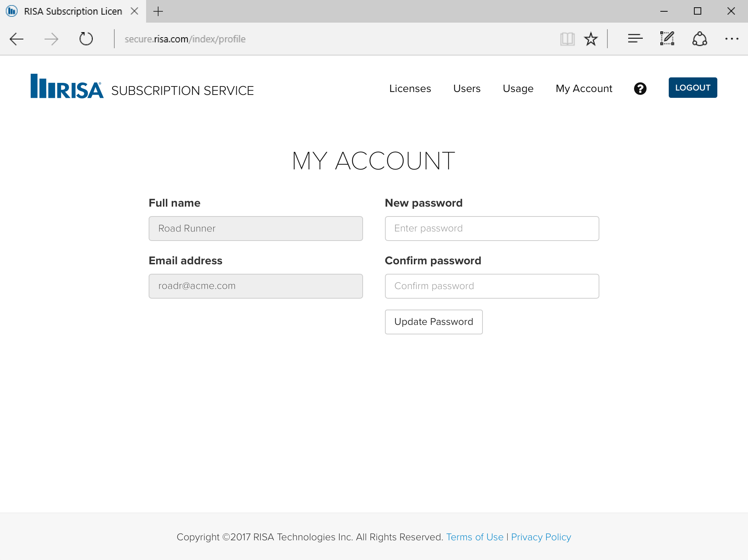Refresh the page with reload icon
Image resolution: width=748 pixels, height=560 pixels.
(x=86, y=39)
